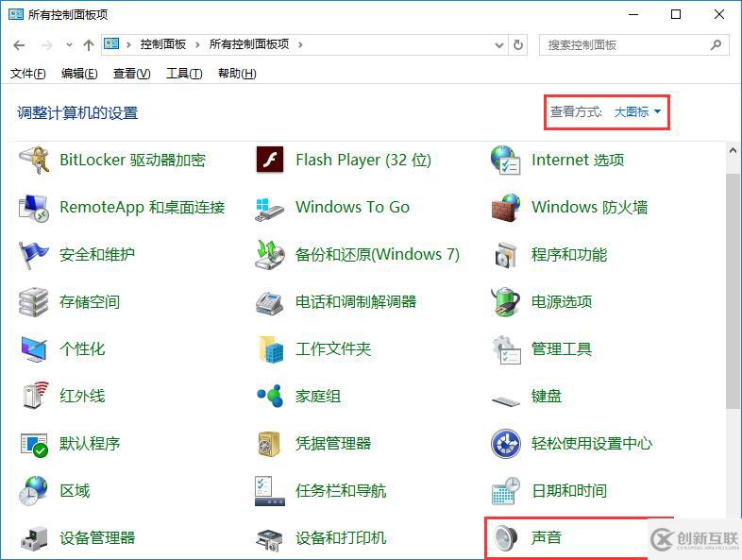Screen dimensions: 742x560
Task: Click the 程序和功能 icon
Action: pos(505,255)
